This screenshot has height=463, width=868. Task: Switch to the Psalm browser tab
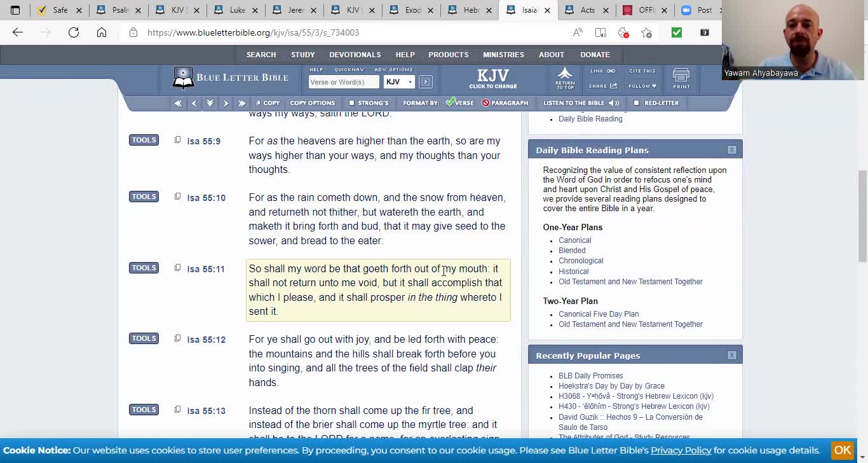tap(118, 10)
